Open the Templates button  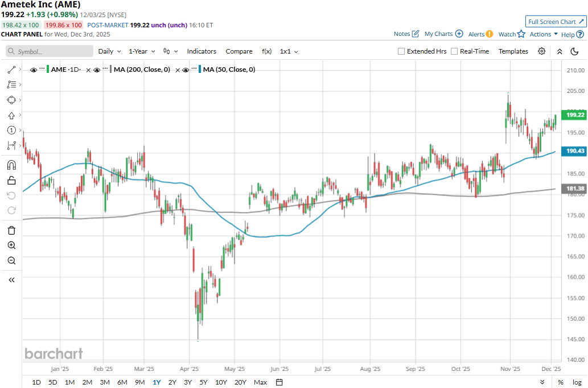click(513, 51)
